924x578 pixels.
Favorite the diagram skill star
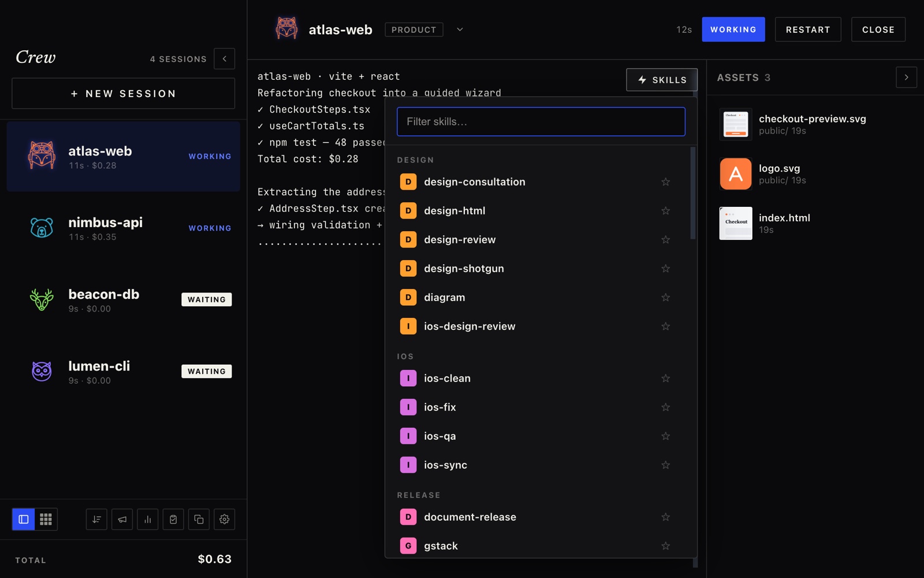(x=666, y=297)
